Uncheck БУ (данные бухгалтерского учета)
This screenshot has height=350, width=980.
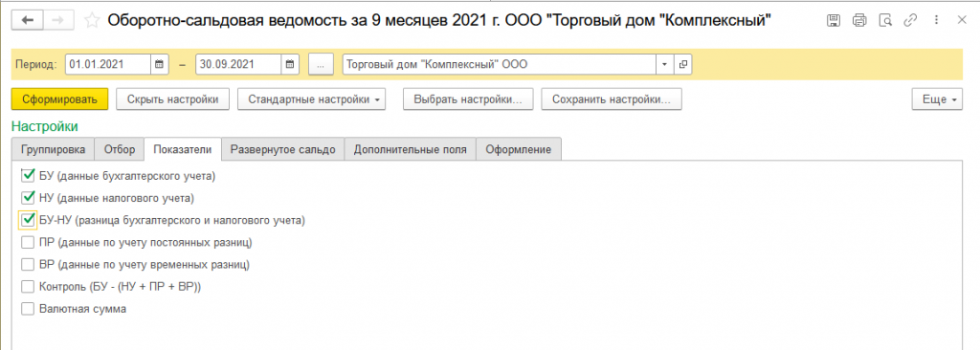tap(27, 176)
